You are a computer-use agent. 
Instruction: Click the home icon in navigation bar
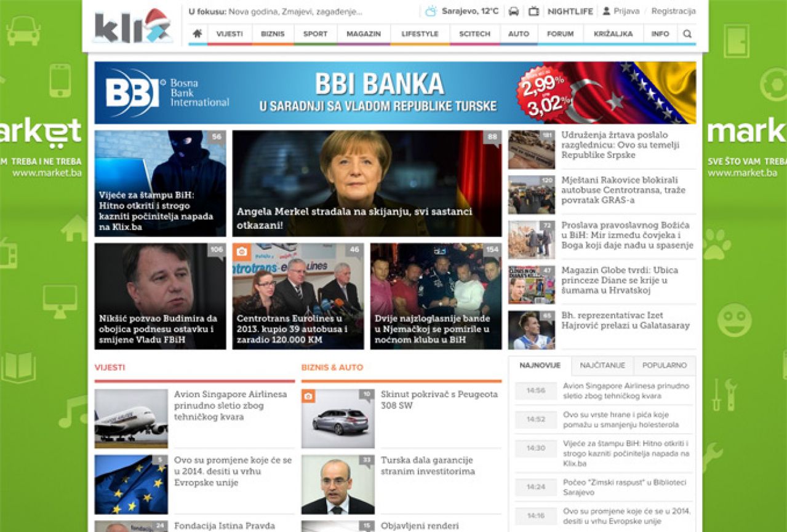(x=198, y=34)
